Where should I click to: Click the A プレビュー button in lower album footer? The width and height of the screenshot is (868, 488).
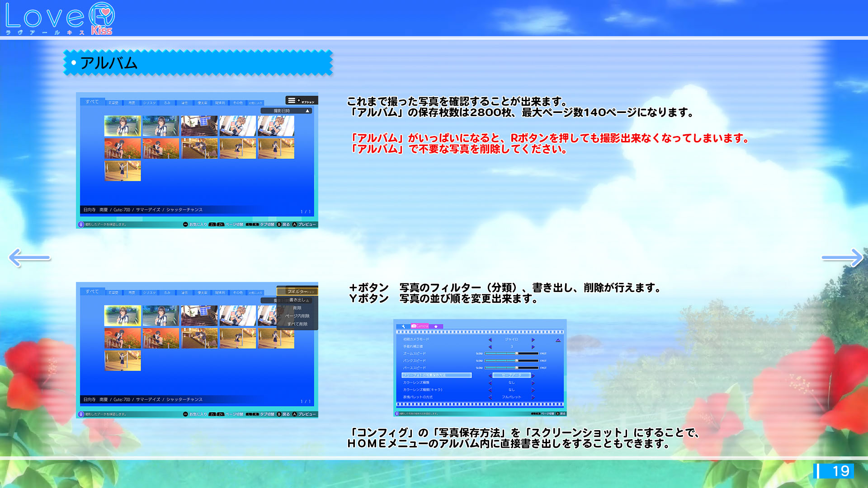304,414
